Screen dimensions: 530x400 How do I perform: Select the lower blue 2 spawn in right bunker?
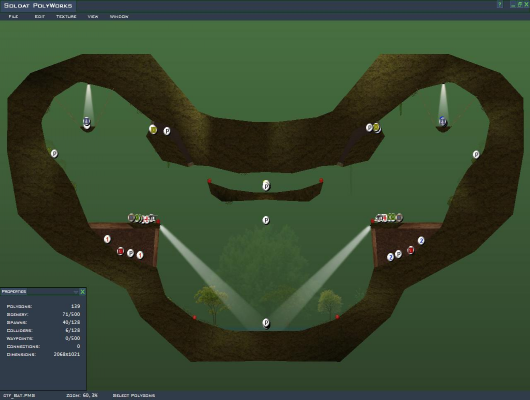tap(390, 257)
